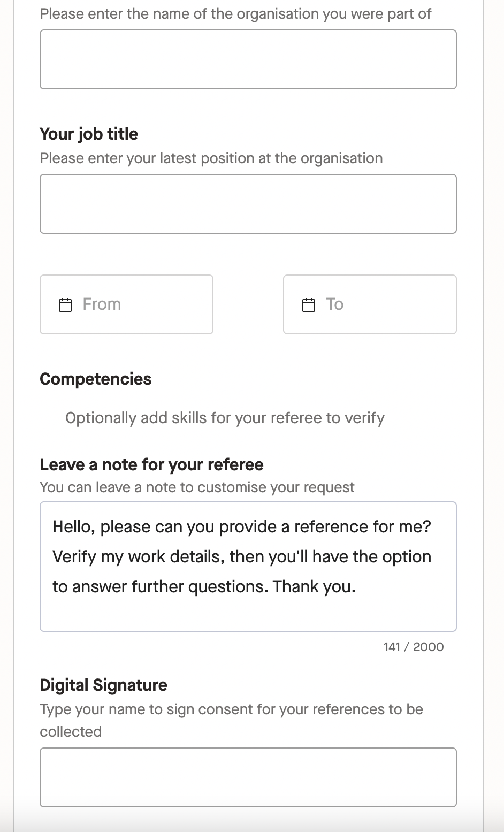Image resolution: width=504 pixels, height=832 pixels.
Task: Click the calendar glyph inside the From field
Action: point(65,304)
